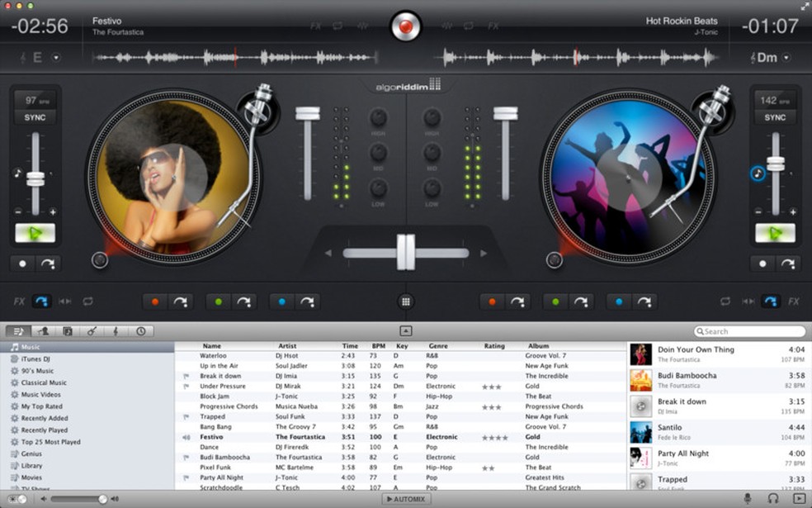812x508 pixels.
Task: Switch to the video media tab
Action: [66, 330]
